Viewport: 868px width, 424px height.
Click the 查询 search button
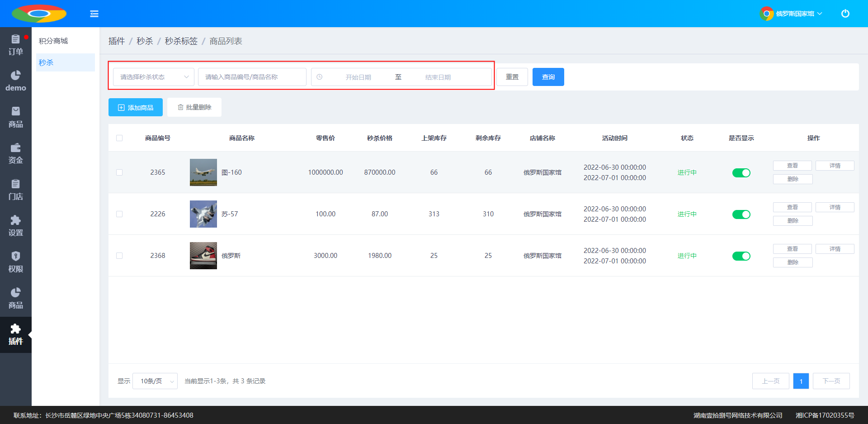pos(548,77)
